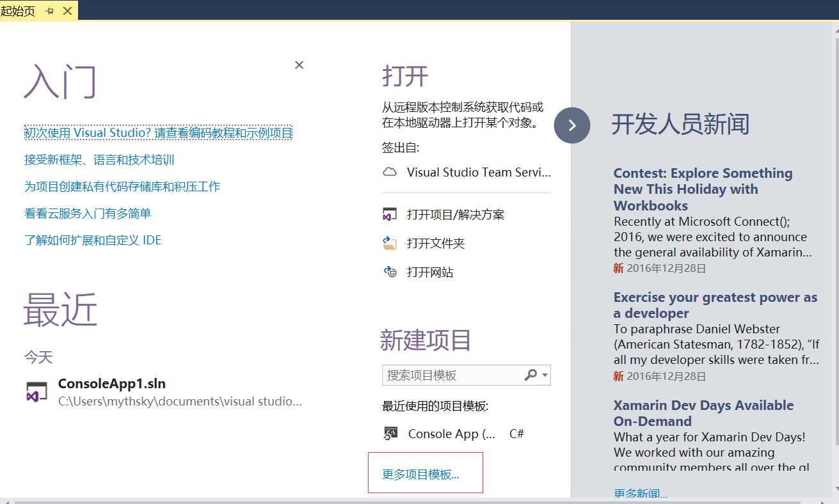The image size is (839, 504).
Task: Click the 打开文件夹 folder icon
Action: [x=390, y=243]
